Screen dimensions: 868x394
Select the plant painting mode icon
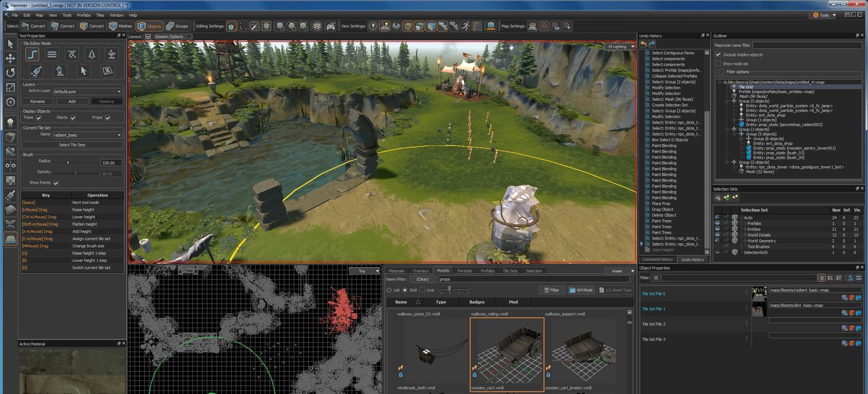pos(111,55)
